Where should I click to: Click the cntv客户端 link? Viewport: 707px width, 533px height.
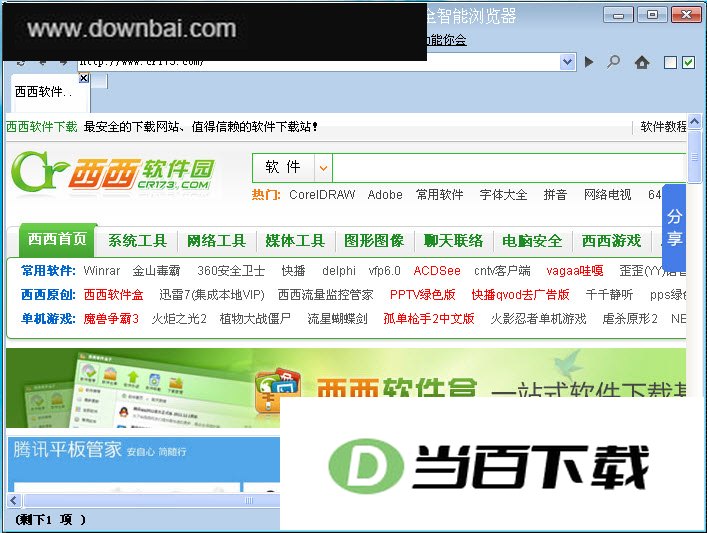[x=502, y=271]
